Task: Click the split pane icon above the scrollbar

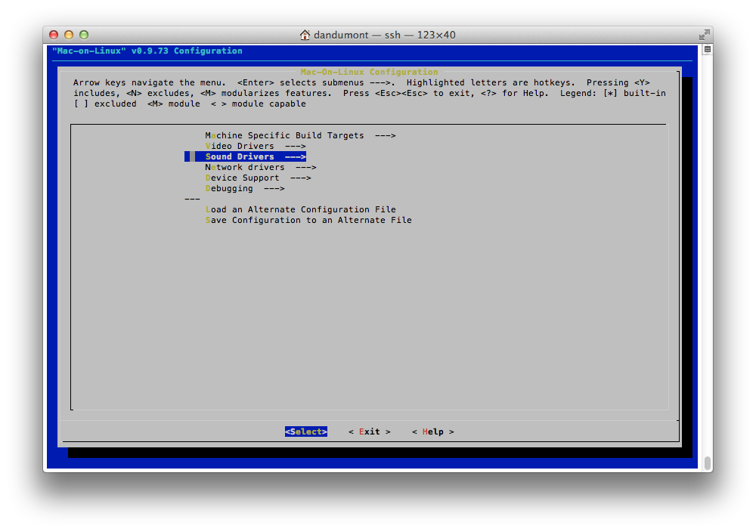Action: coord(708,49)
